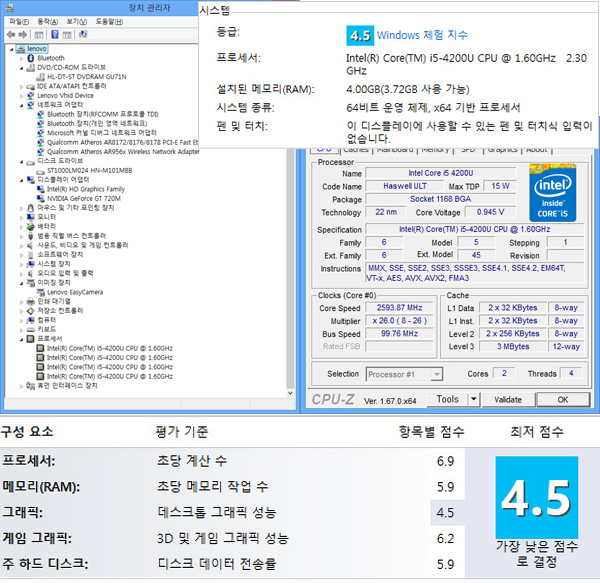
Task: Click the 그래픽 score 4.5 cell
Action: [447, 513]
